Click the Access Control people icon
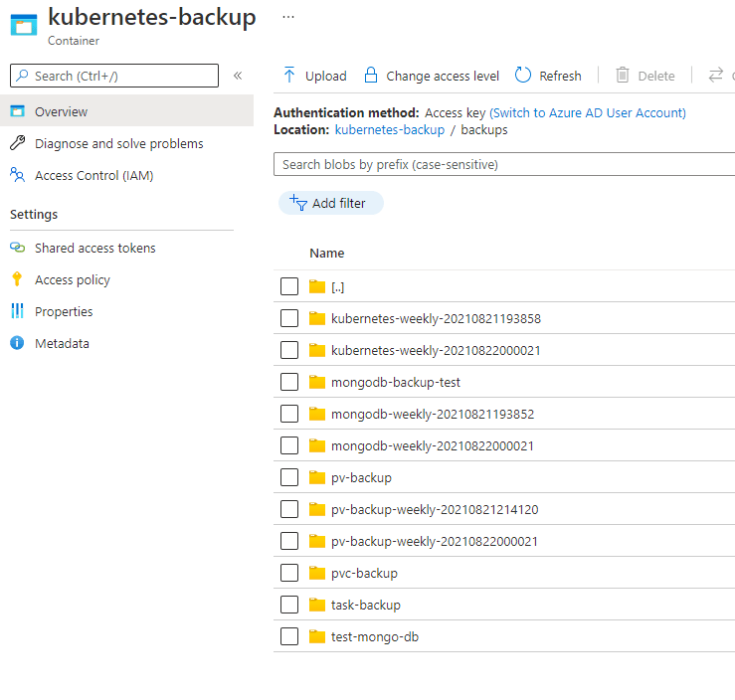The width and height of the screenshot is (735, 700). (x=17, y=175)
